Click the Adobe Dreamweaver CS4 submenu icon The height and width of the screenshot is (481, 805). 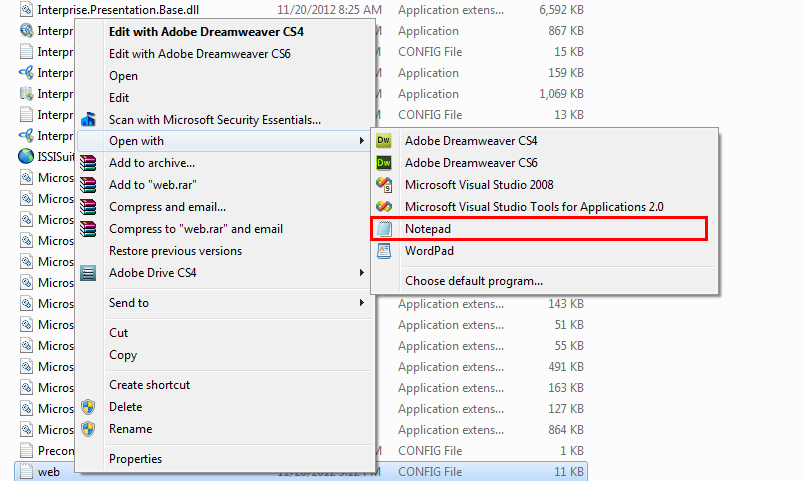click(x=384, y=141)
